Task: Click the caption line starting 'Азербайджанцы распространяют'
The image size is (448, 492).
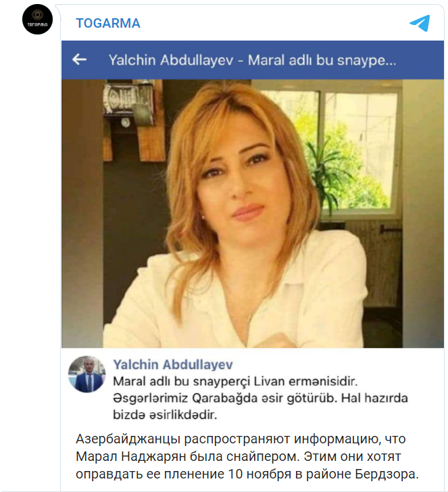Action: pos(241,439)
